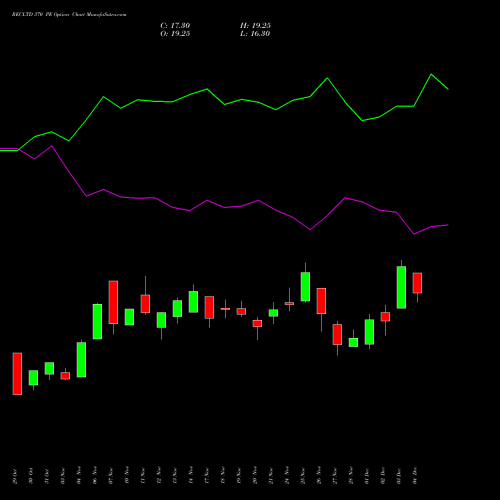This screenshot has width=500, height=500.
Task: Click the close value C: 17.30
Action: 175,26
